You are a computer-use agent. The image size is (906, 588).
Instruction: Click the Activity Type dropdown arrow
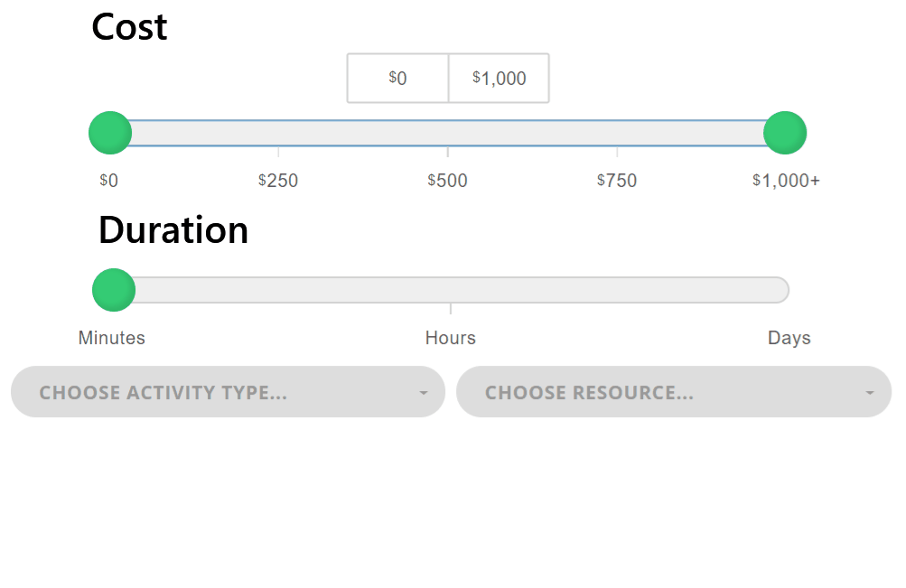tap(422, 392)
